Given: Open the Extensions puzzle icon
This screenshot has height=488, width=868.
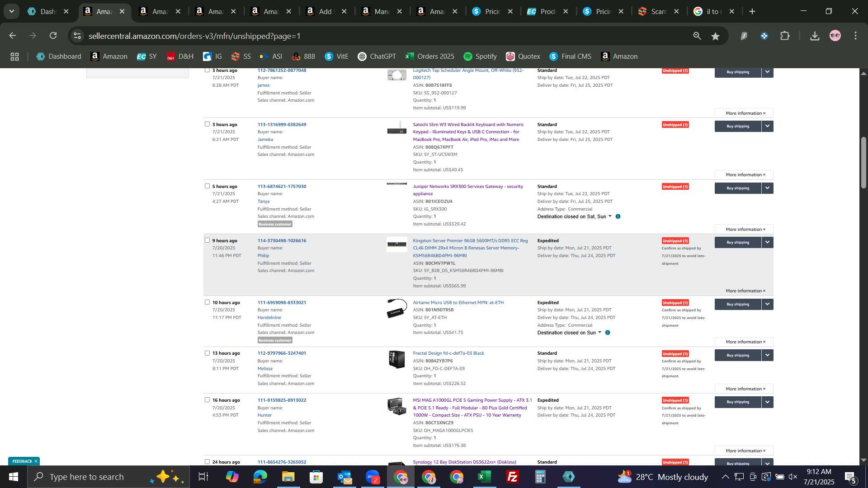Looking at the screenshot, I should click(x=785, y=36).
